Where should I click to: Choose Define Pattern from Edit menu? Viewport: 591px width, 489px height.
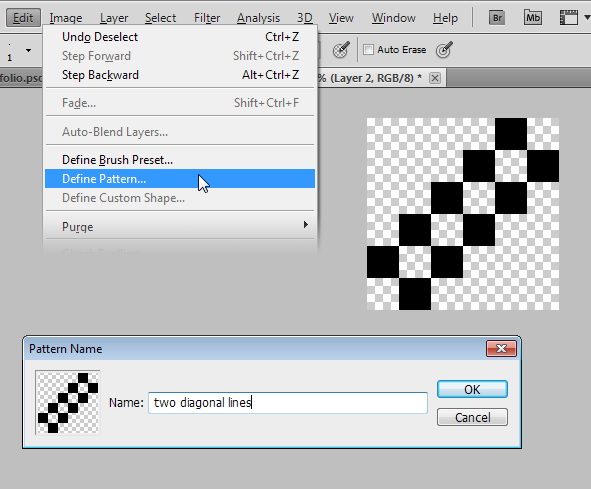[180, 179]
